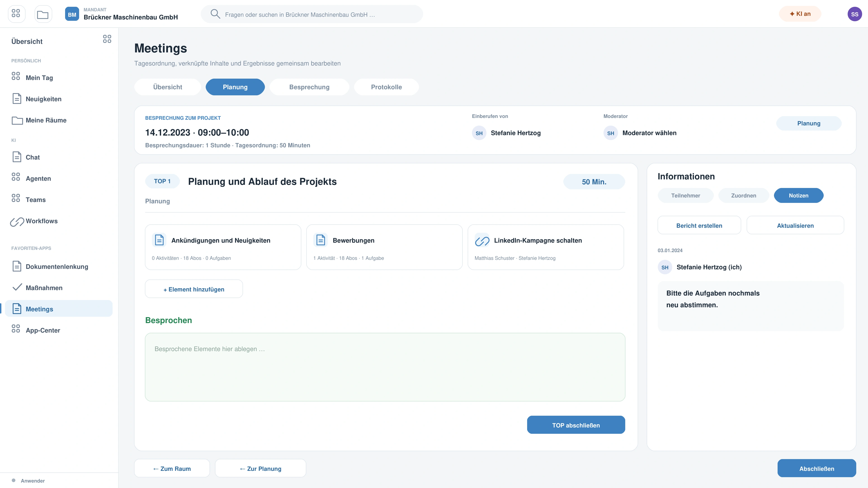The height and width of the screenshot is (488, 868).
Task: Click the Bericht erstellen button
Action: click(699, 225)
